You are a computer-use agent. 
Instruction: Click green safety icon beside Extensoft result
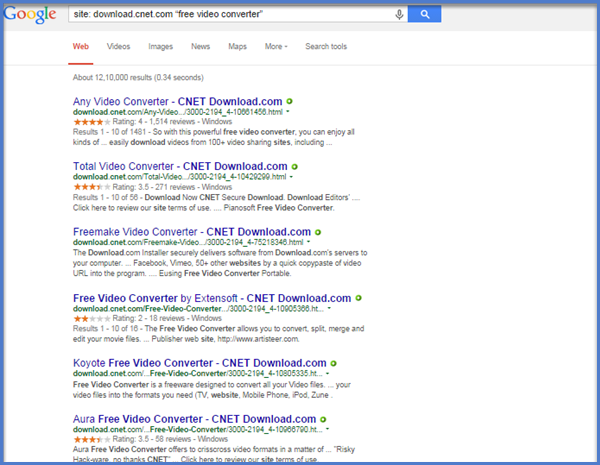(359, 298)
